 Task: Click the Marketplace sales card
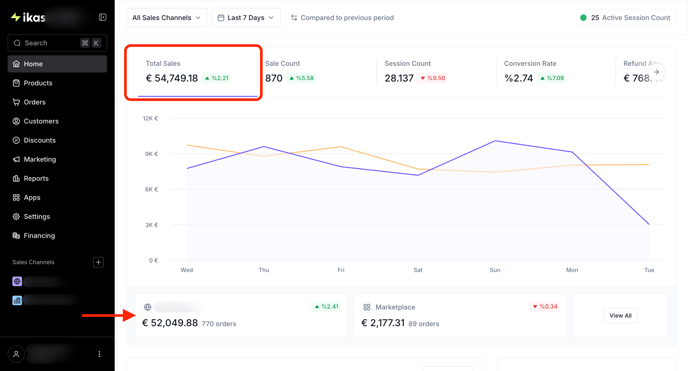tap(460, 316)
